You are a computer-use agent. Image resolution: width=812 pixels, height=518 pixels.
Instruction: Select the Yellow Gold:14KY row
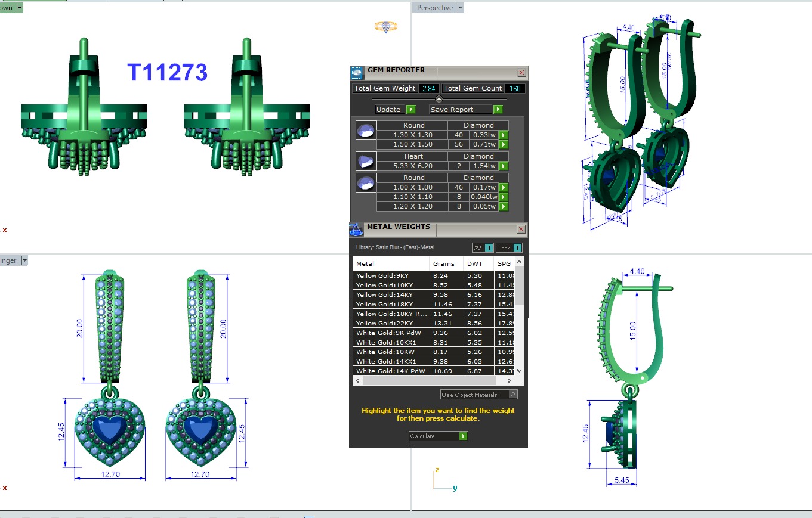[x=391, y=294]
